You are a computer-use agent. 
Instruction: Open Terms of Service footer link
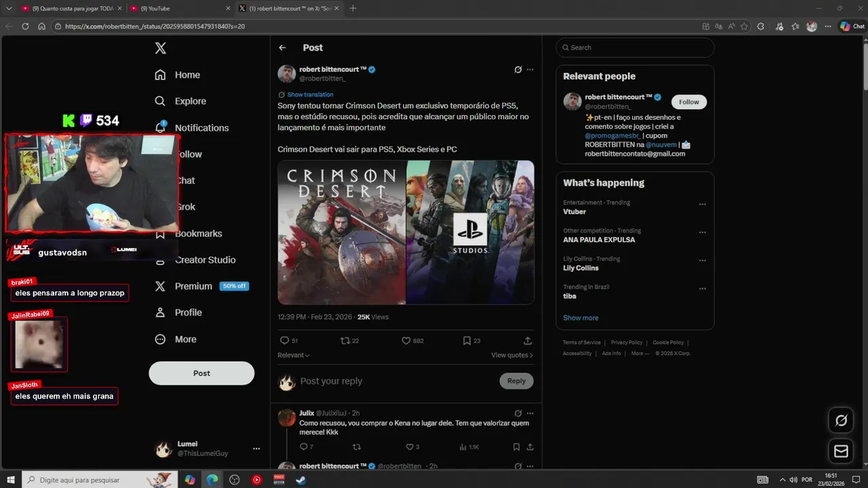(582, 343)
